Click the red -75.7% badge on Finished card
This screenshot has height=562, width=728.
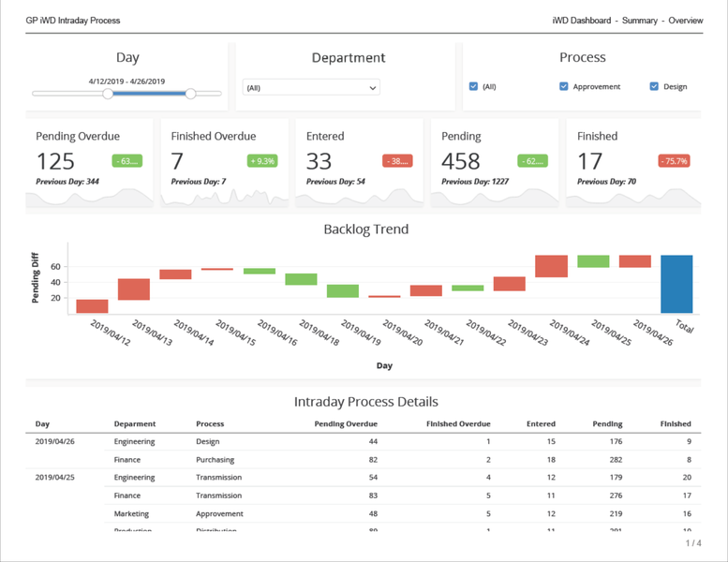[x=674, y=161]
